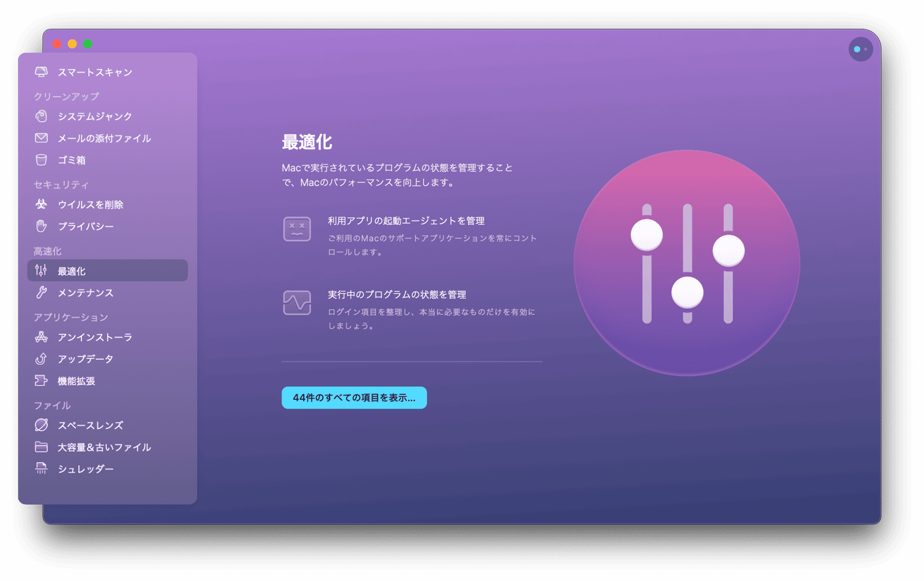
Task: Select シュレッダー label in sidebar
Action: point(86,469)
